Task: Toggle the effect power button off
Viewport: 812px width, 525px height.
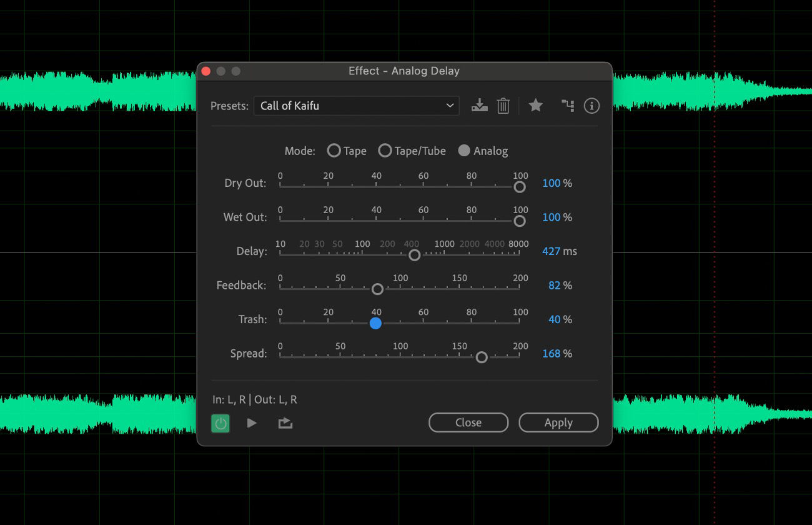Action: click(x=220, y=422)
